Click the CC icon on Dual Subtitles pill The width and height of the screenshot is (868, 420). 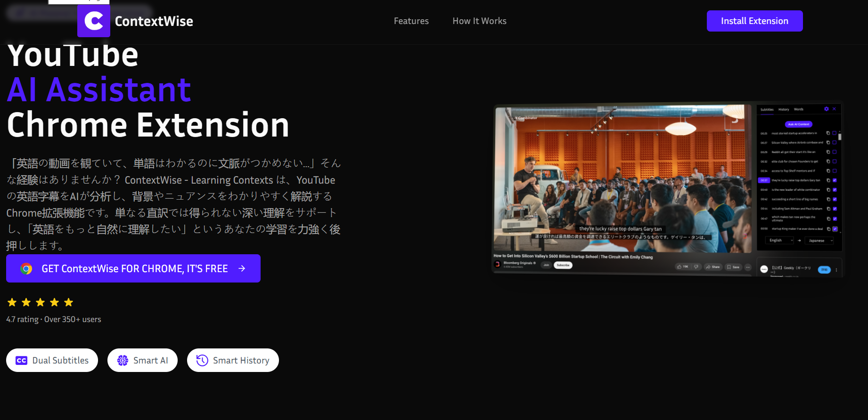point(22,360)
